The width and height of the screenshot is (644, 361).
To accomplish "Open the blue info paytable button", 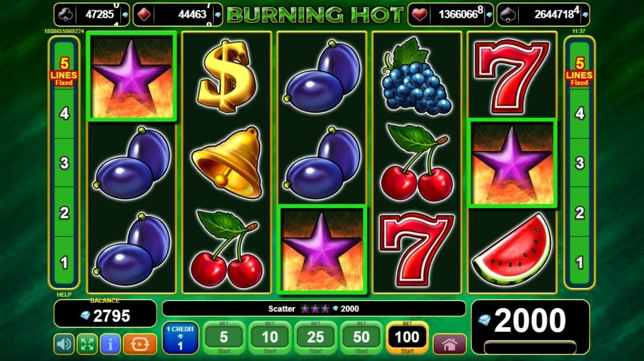I will [x=110, y=344].
